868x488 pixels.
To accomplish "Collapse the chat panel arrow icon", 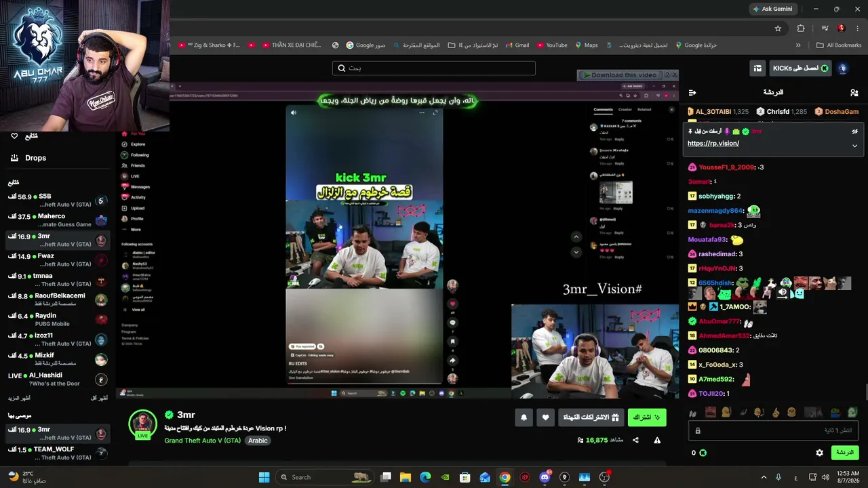I will (692, 92).
